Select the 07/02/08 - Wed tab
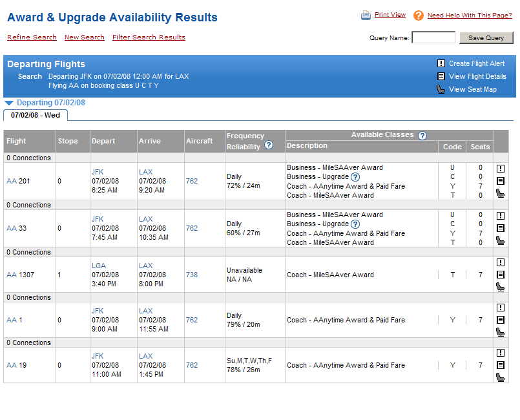520x420 pixels. pyautogui.click(x=36, y=115)
